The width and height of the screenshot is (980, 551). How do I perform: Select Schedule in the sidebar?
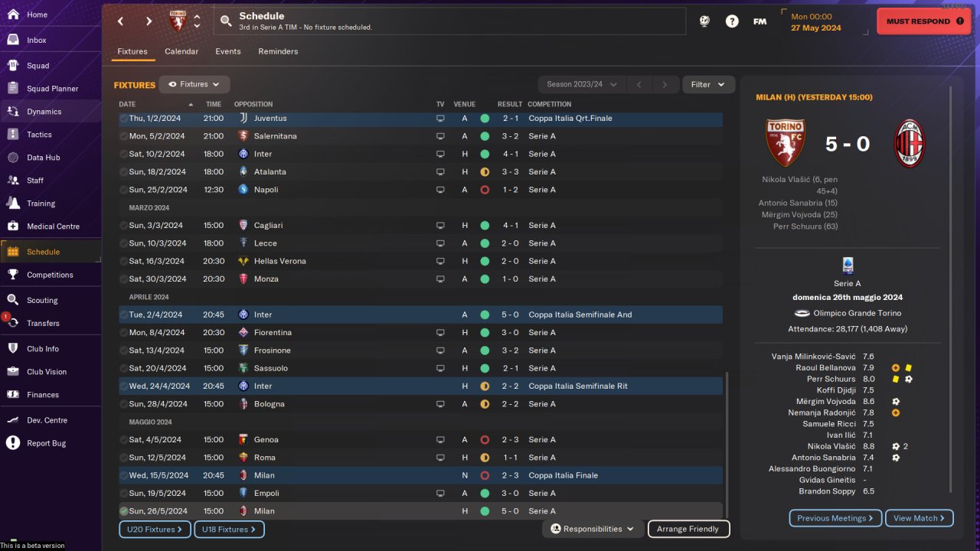pyautogui.click(x=51, y=252)
